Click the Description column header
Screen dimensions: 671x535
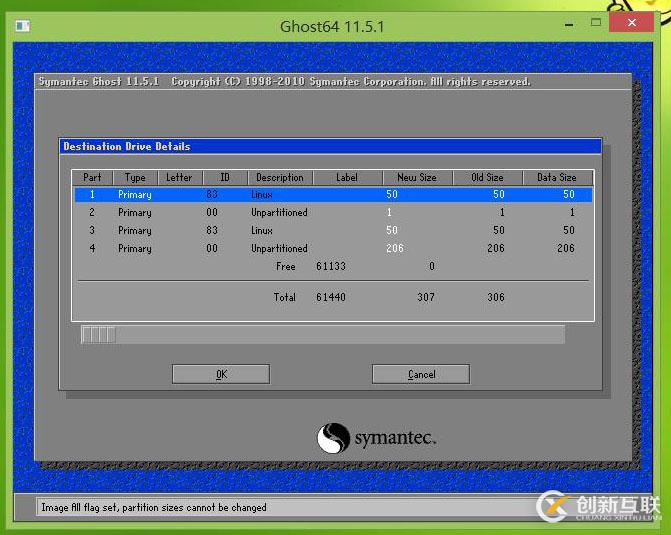coord(280,177)
